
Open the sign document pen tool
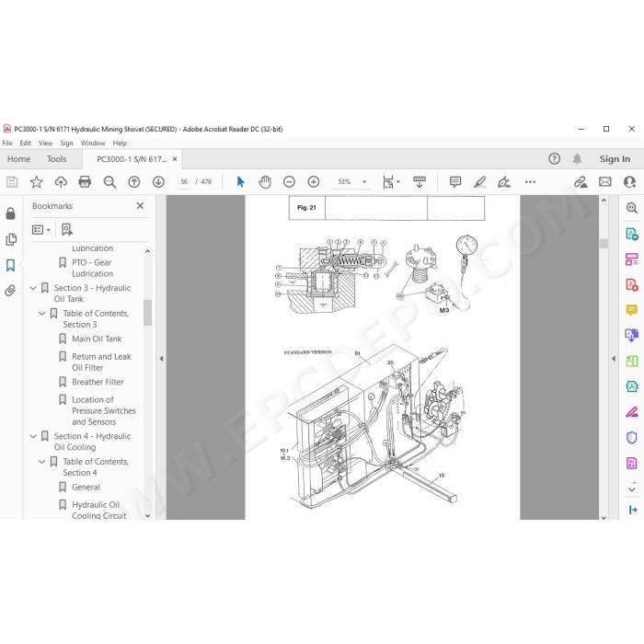(504, 181)
